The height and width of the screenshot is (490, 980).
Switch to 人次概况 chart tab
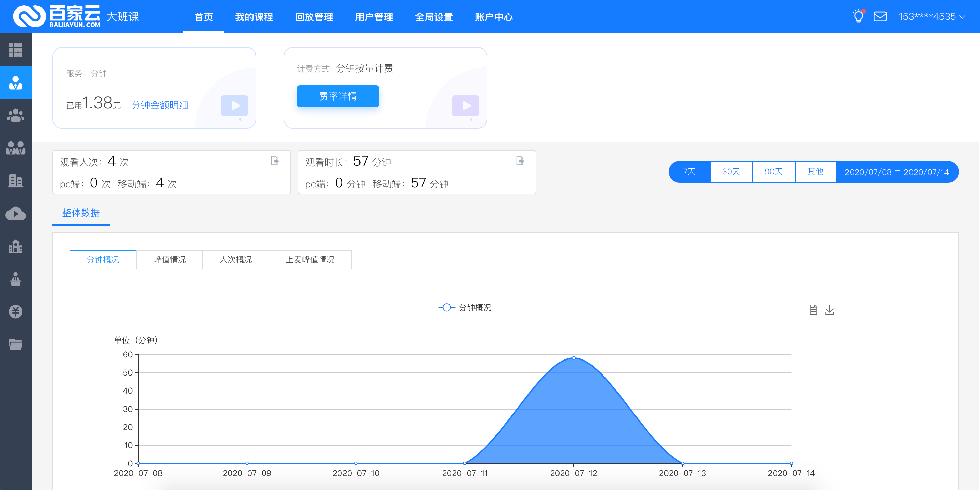(x=236, y=259)
